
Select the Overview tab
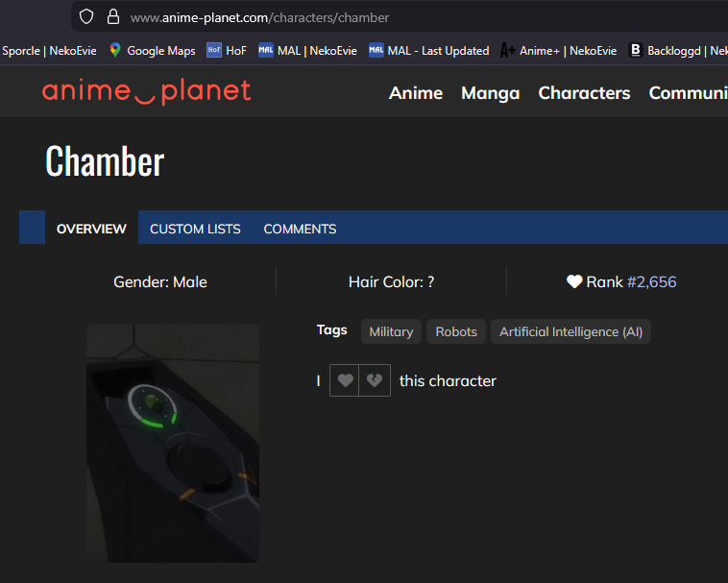(91, 229)
